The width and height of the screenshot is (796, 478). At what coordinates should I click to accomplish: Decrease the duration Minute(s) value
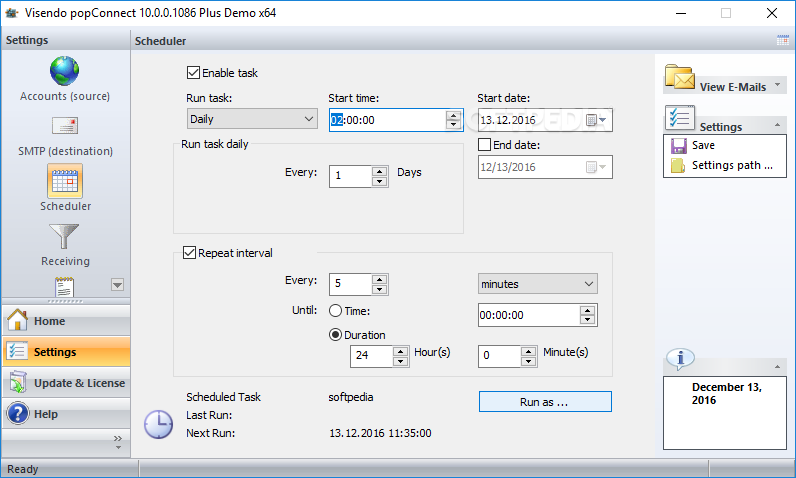528,361
